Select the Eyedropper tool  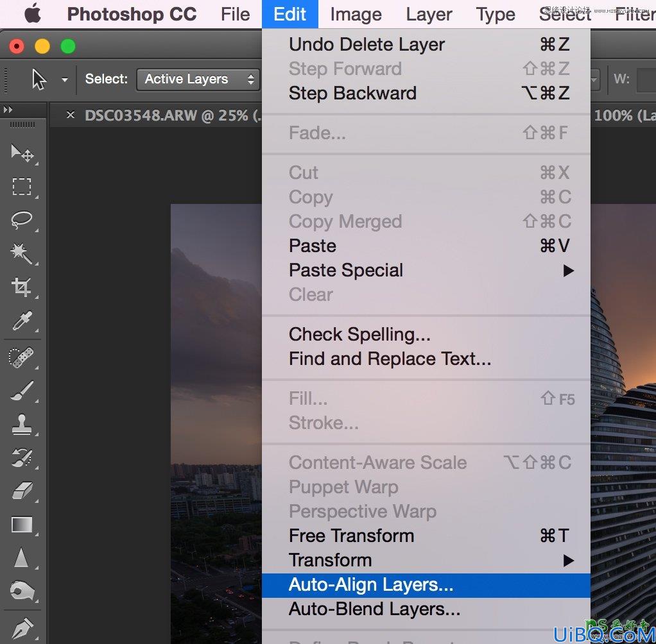click(22, 321)
